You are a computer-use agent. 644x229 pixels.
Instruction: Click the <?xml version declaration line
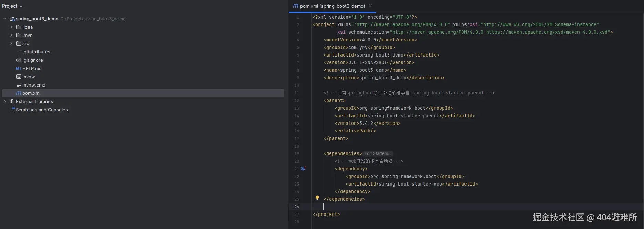coord(365,17)
